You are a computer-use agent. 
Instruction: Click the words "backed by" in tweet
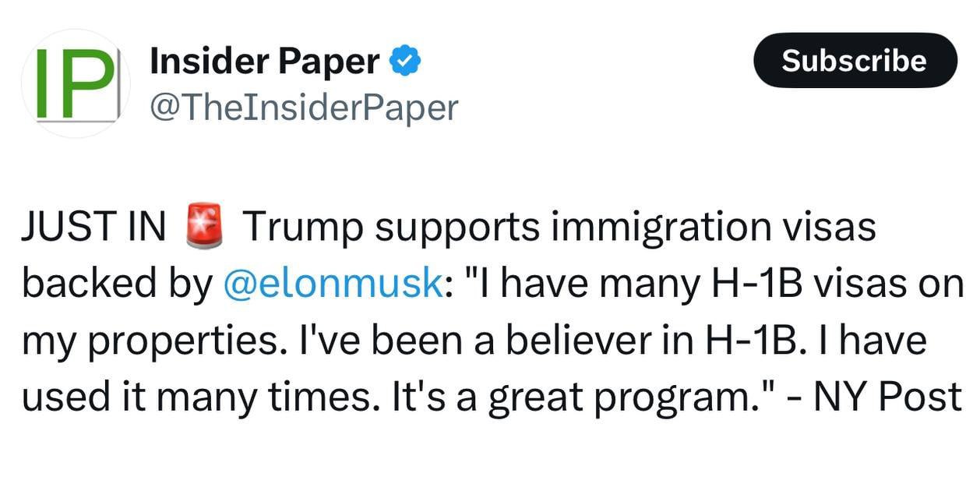pyautogui.click(x=116, y=284)
